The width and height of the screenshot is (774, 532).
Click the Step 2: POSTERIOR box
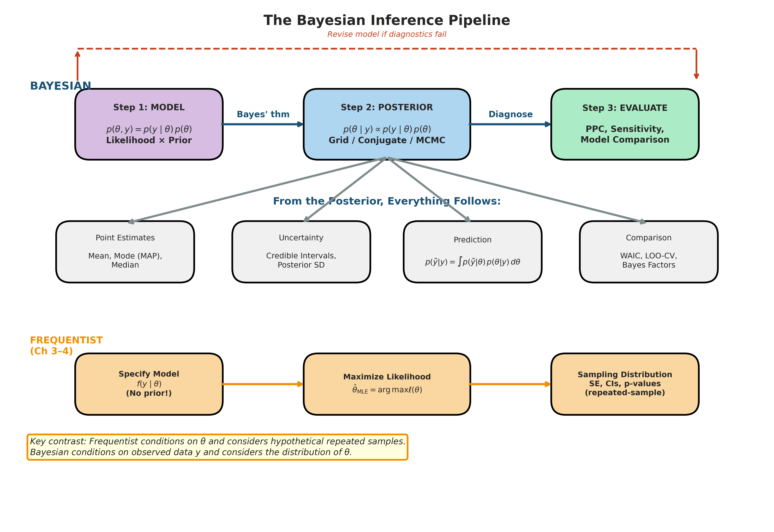coord(387,124)
